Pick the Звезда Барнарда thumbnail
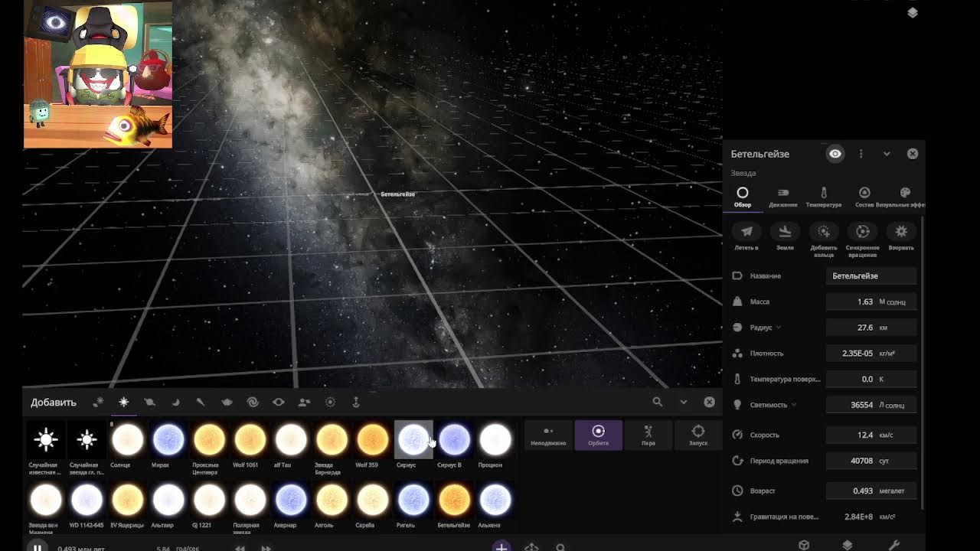 332,440
